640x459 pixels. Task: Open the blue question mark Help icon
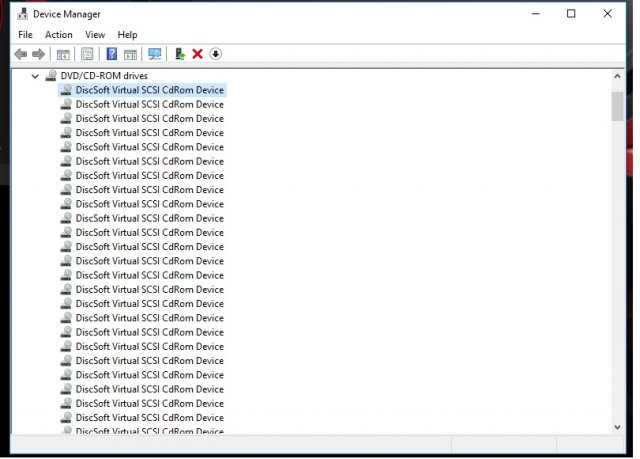(x=111, y=54)
